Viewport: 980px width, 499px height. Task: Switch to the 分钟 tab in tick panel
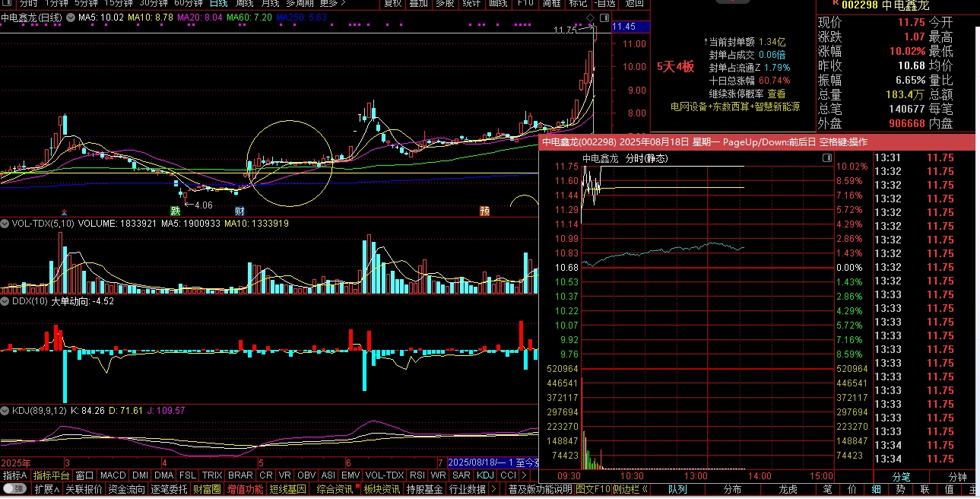(x=956, y=477)
